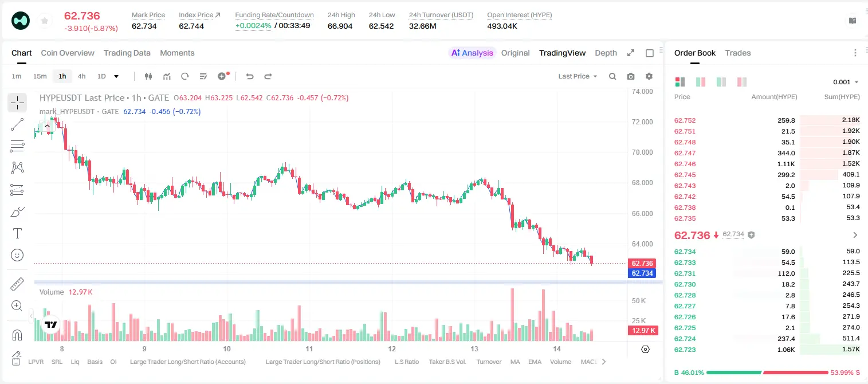Take a chart snapshot with camera icon
This screenshot has height=384, width=868.
tap(631, 76)
